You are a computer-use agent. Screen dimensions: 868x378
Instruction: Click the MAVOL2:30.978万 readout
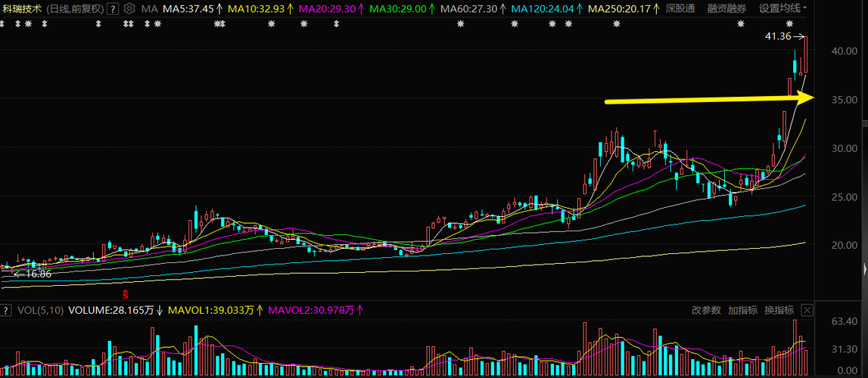pyautogui.click(x=311, y=310)
